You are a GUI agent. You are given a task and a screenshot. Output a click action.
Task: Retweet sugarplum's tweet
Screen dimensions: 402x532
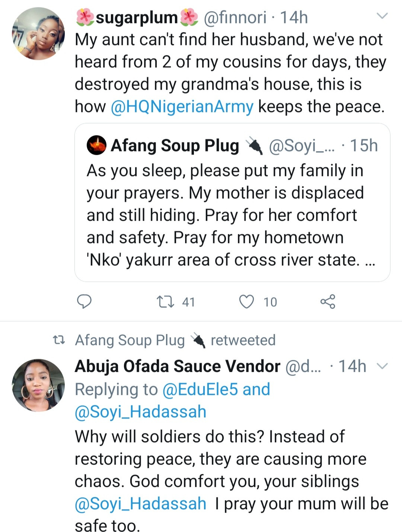tap(165, 302)
